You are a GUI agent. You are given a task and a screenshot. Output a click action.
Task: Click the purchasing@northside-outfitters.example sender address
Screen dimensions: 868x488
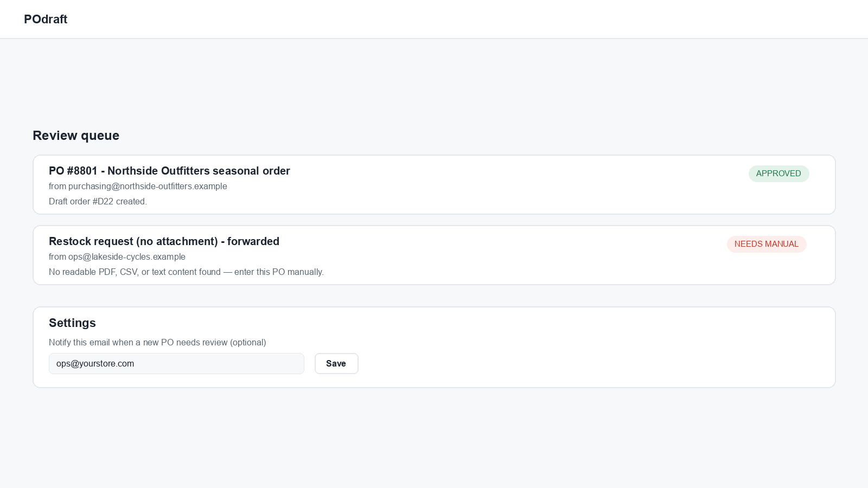point(148,186)
